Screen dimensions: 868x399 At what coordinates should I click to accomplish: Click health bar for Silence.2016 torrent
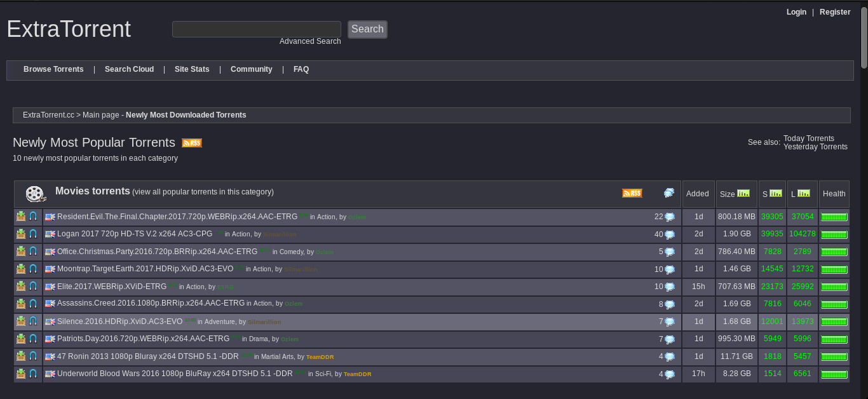click(x=834, y=321)
